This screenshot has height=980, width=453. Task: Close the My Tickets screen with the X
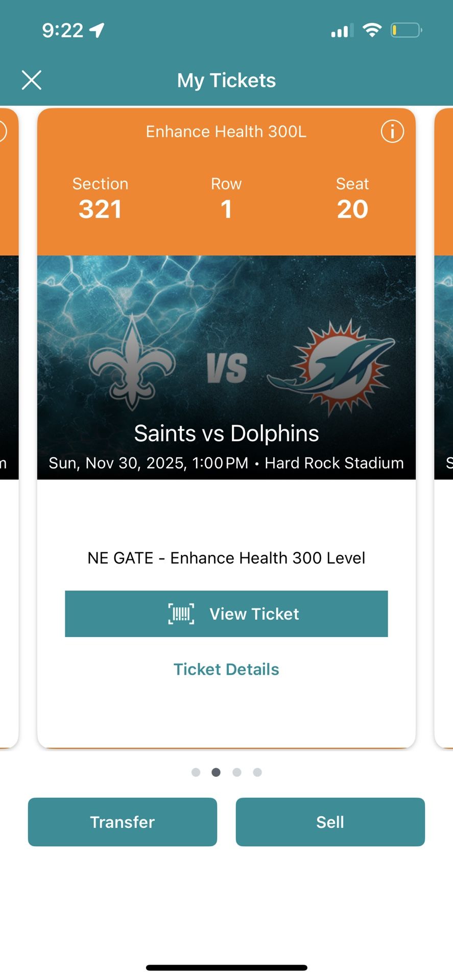tap(32, 80)
